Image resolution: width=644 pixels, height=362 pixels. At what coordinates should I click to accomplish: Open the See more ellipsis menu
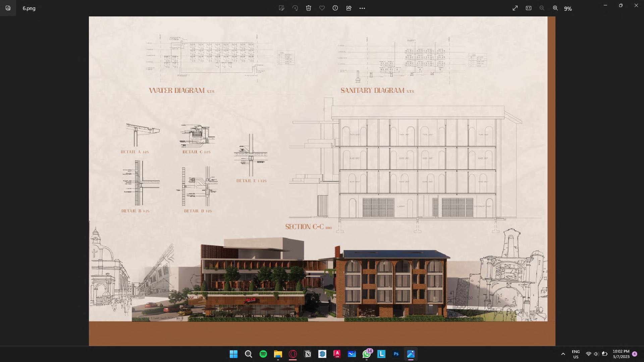(x=362, y=8)
